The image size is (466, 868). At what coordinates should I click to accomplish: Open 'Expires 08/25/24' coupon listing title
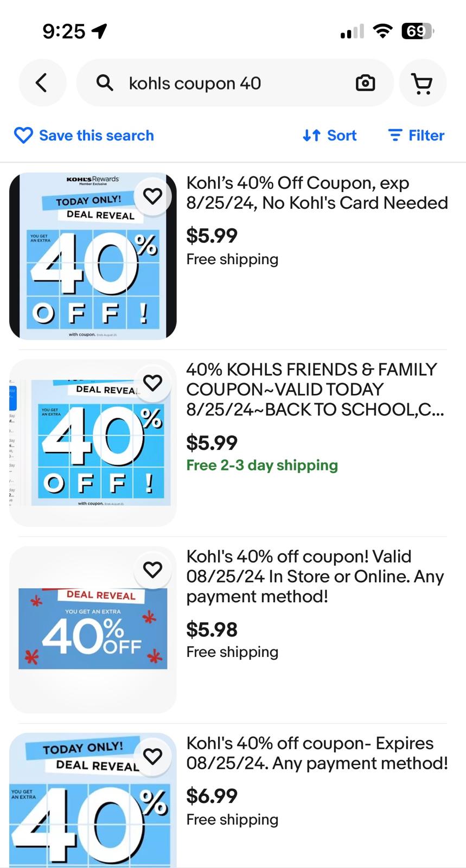click(317, 753)
